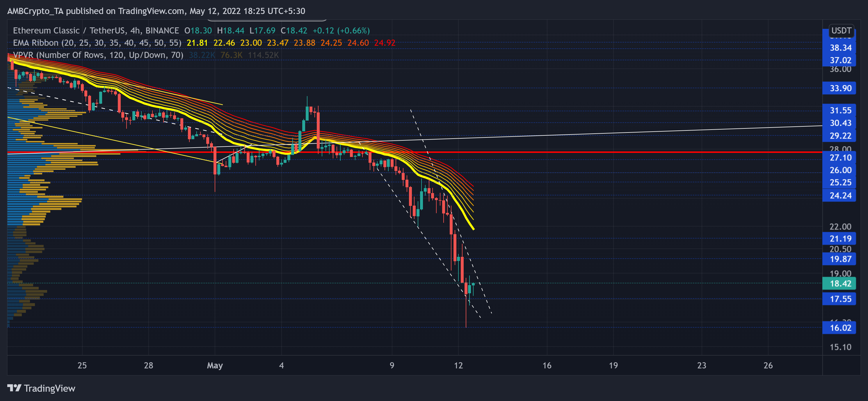Click the 25 date on time axis
The height and width of the screenshot is (401, 868).
(82, 365)
